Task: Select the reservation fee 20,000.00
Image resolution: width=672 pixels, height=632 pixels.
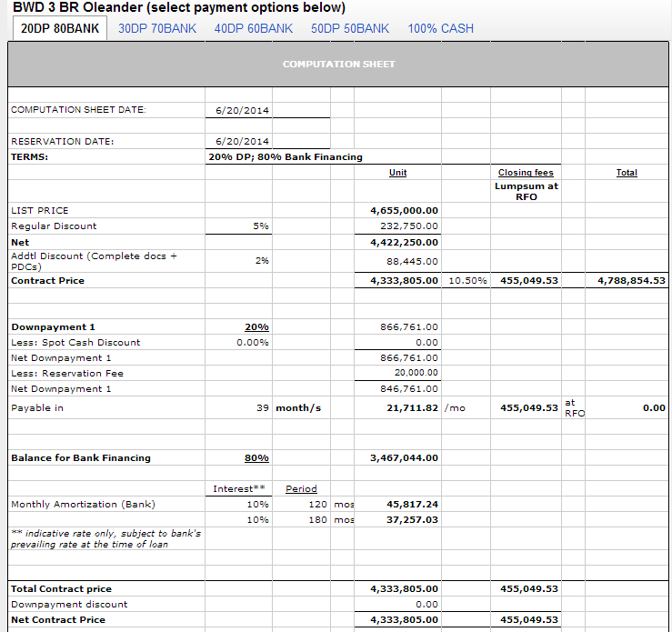Action: click(416, 372)
